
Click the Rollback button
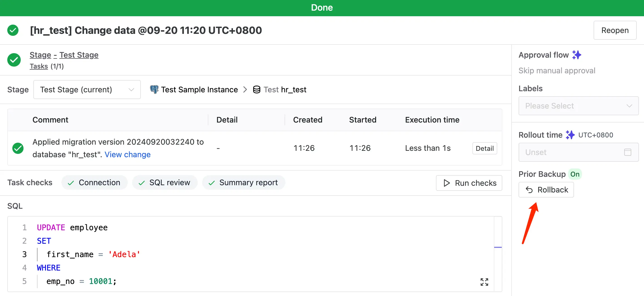(546, 190)
